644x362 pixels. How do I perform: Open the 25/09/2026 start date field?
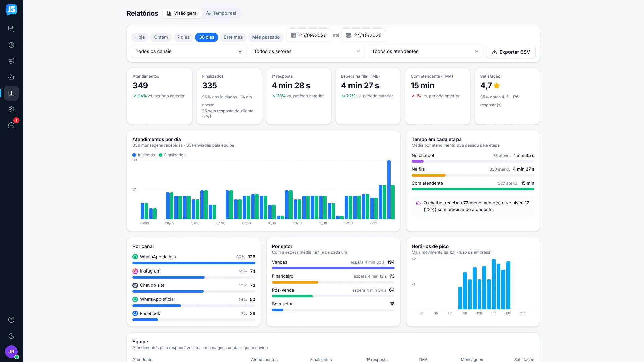pos(309,35)
